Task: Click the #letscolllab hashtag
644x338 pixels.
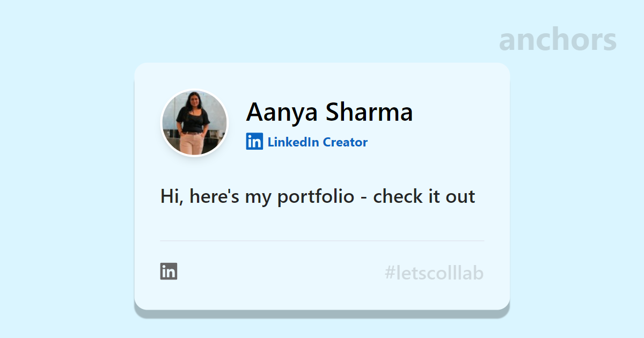Action: click(x=434, y=274)
